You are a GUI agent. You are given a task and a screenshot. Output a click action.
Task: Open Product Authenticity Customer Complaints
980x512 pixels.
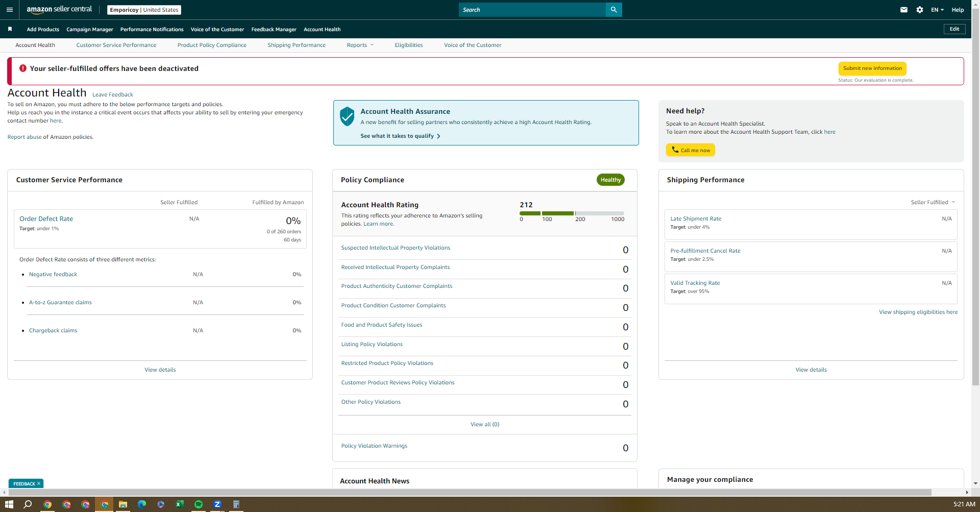(x=397, y=286)
